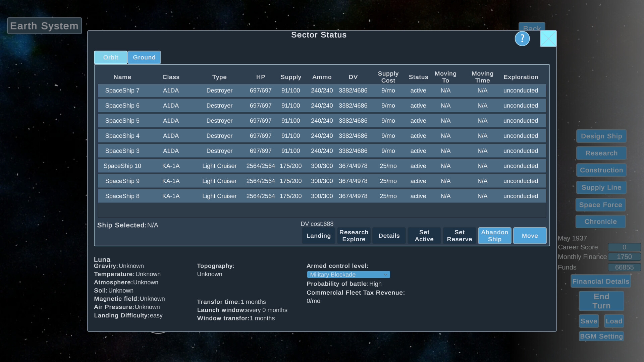This screenshot has width=644, height=362.
Task: Select the Orbit tab
Action: (x=110, y=57)
